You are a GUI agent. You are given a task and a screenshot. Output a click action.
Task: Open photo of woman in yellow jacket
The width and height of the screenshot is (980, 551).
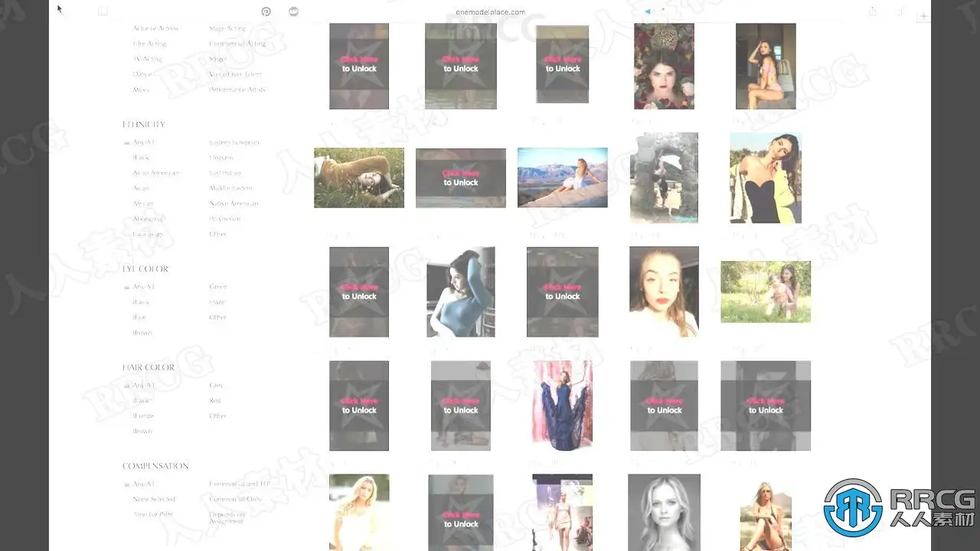point(766,178)
